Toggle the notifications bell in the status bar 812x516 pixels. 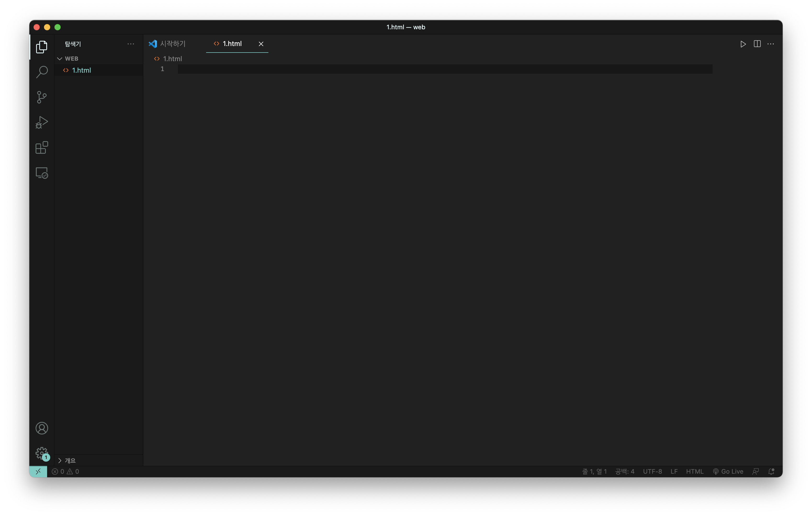click(771, 472)
